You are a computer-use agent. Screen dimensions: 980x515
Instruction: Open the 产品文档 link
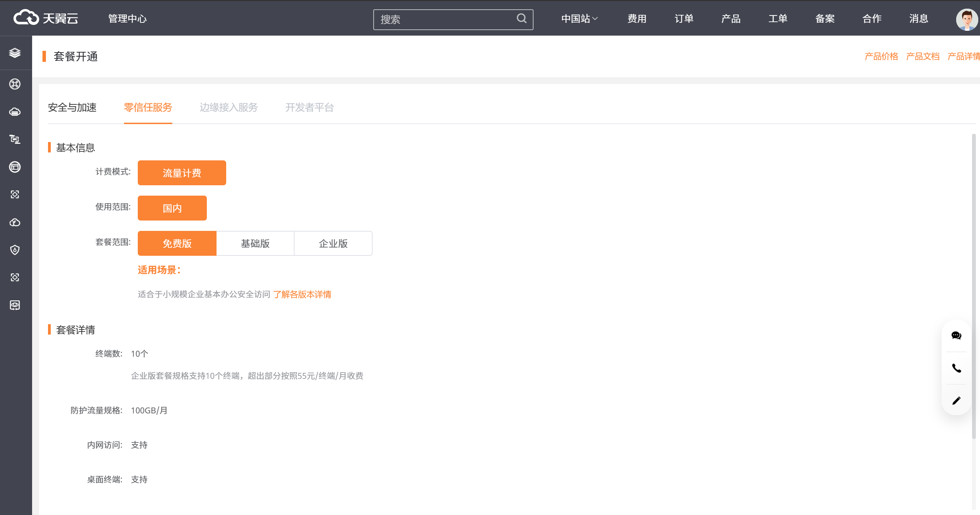pos(923,56)
